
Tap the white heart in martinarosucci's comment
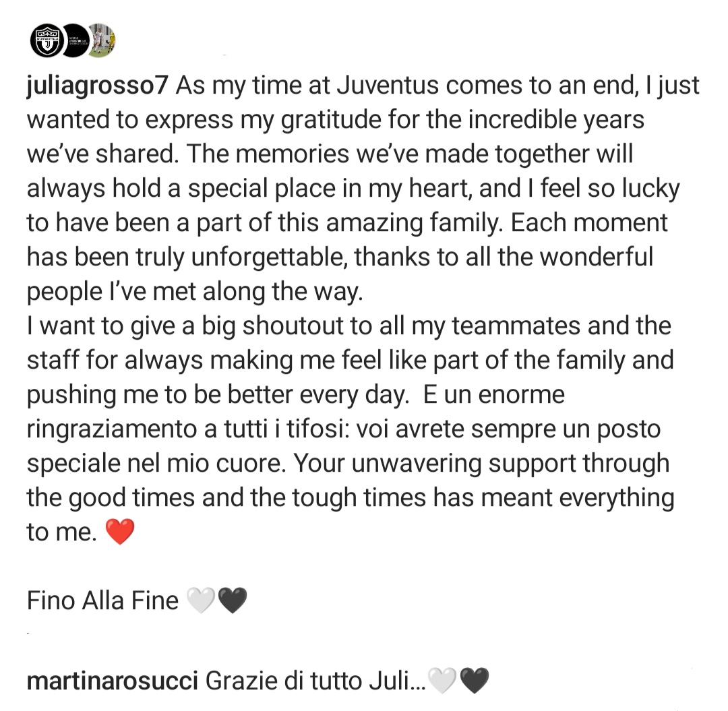pos(442,681)
